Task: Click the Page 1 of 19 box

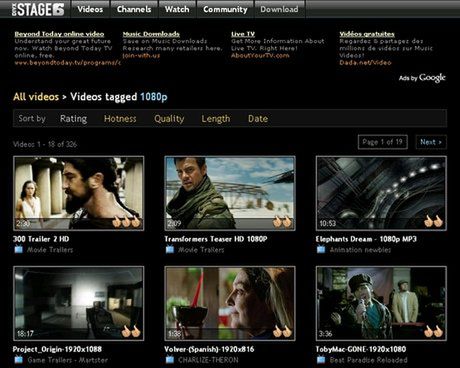Action: [x=383, y=142]
